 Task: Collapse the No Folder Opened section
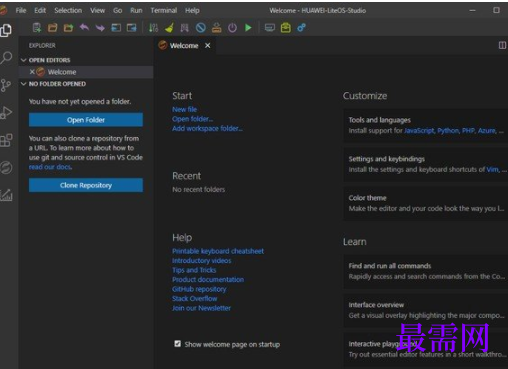(x=53, y=84)
